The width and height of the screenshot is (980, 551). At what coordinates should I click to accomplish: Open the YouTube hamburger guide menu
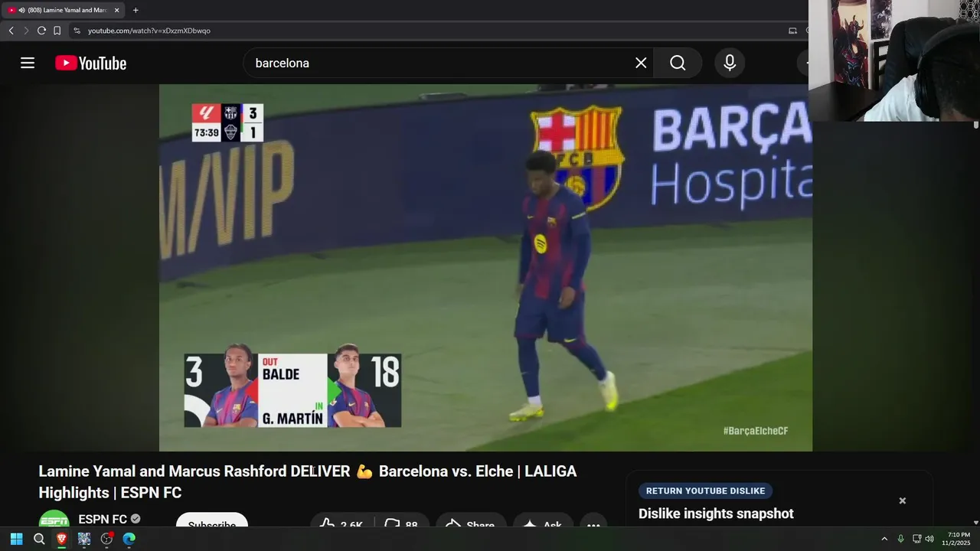(28, 63)
